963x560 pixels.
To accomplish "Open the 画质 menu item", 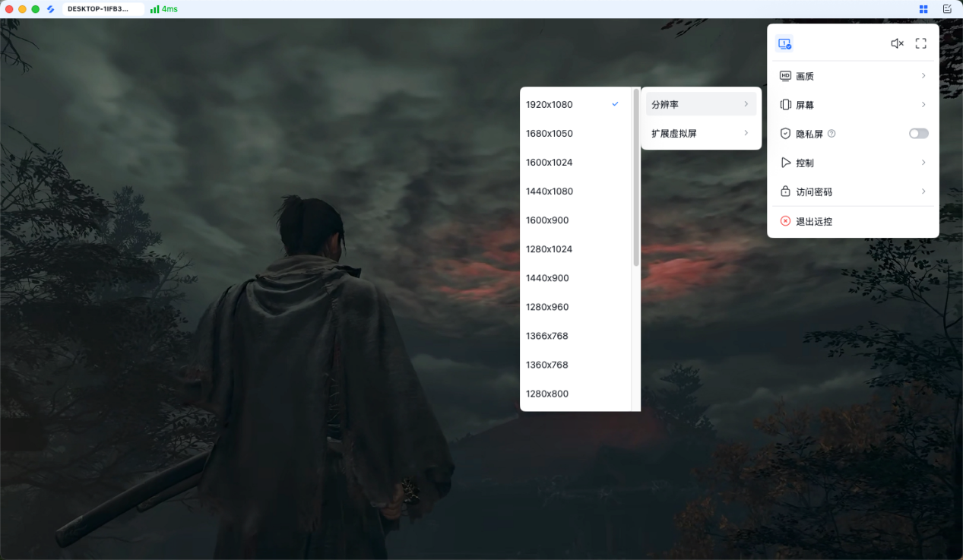I will point(853,76).
